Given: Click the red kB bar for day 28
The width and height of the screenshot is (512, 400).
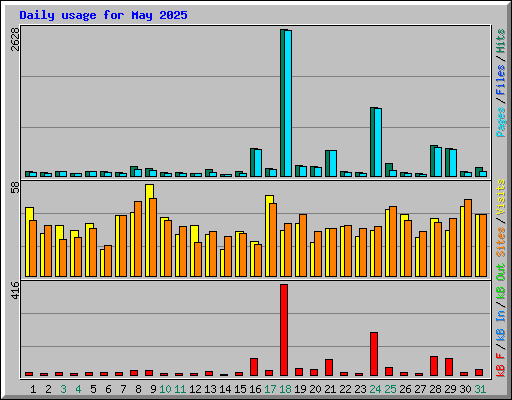Looking at the screenshot, I should click(x=434, y=366).
